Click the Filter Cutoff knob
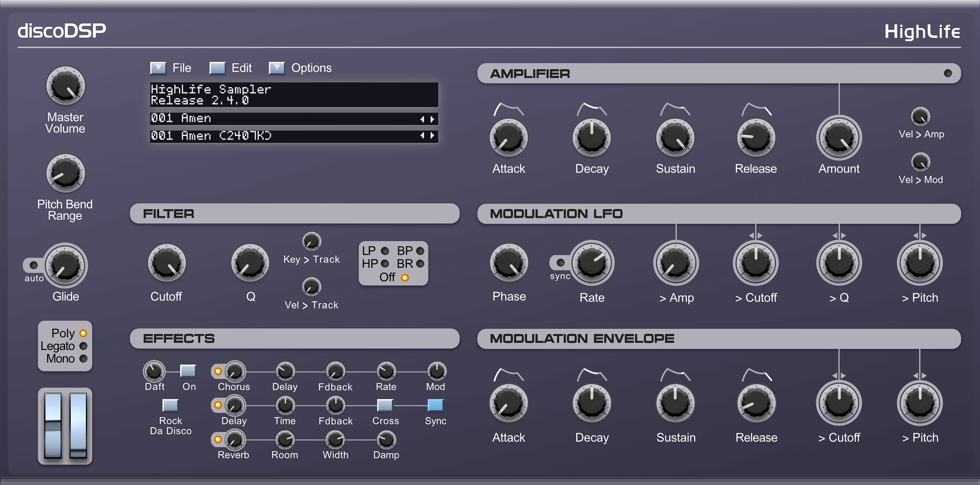The image size is (980, 485). click(x=167, y=263)
